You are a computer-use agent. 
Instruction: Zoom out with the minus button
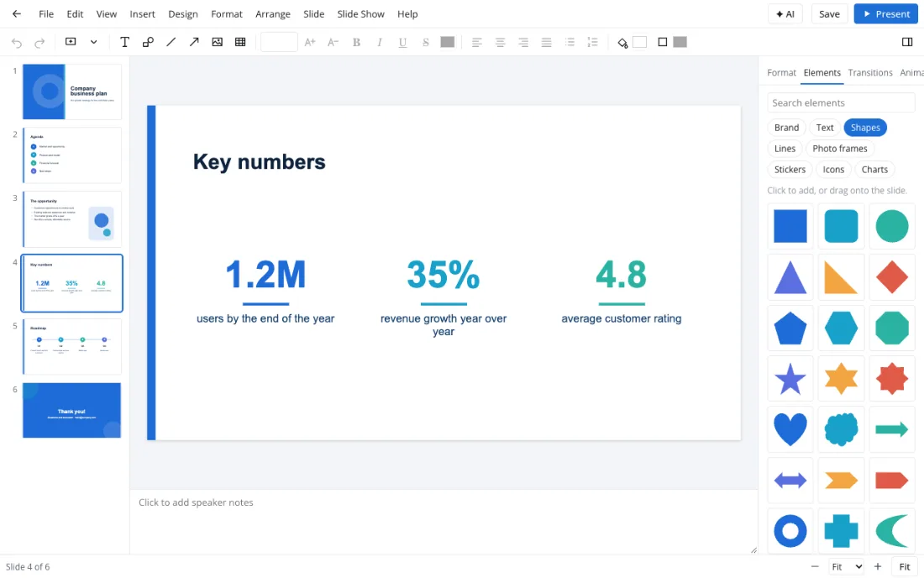point(815,567)
